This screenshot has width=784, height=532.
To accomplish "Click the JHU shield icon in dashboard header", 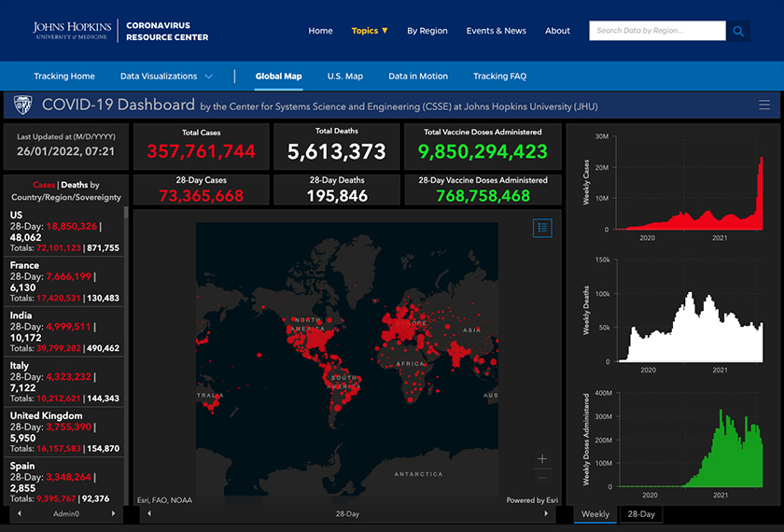I will tap(23, 105).
